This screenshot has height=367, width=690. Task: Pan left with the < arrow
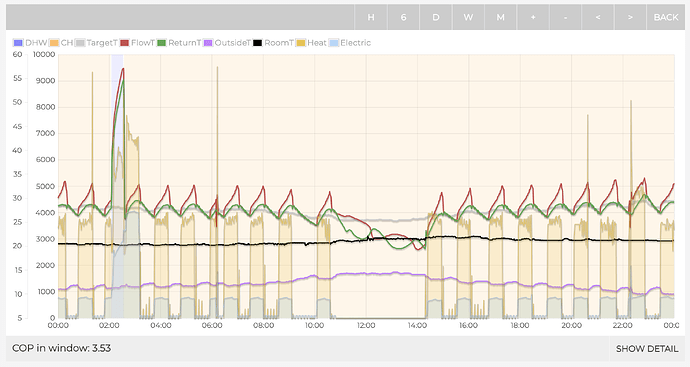(x=598, y=17)
